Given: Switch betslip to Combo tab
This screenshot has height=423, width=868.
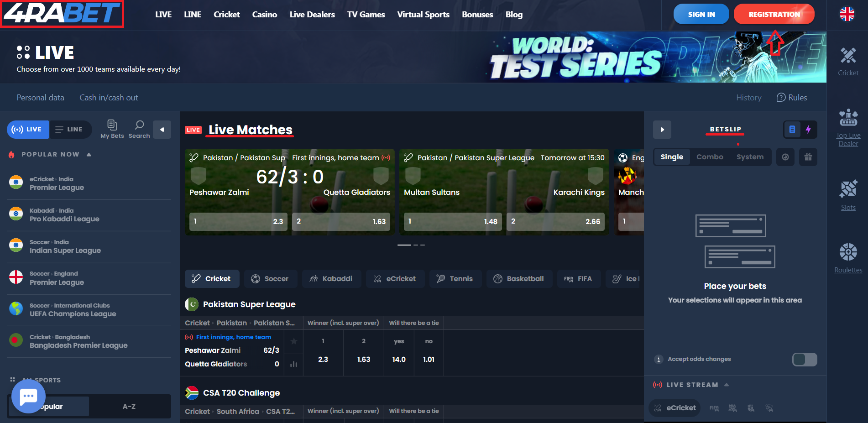Looking at the screenshot, I should pyautogui.click(x=710, y=157).
